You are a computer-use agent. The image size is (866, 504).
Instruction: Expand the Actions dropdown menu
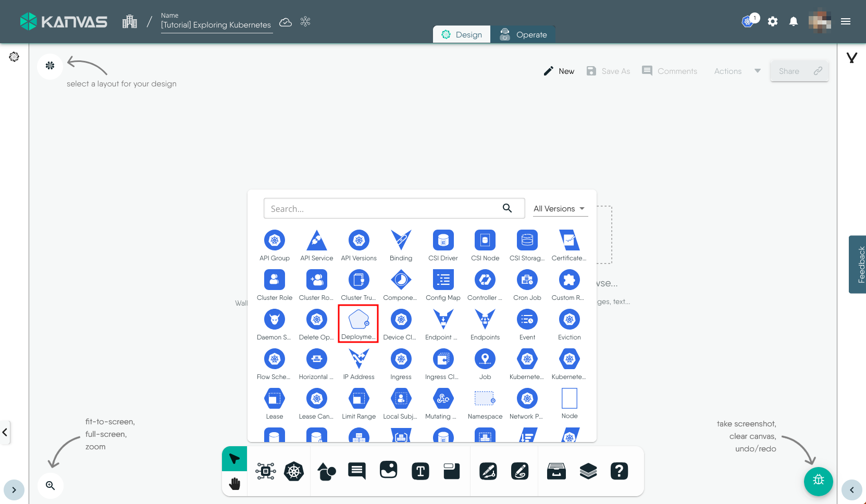pyautogui.click(x=737, y=71)
